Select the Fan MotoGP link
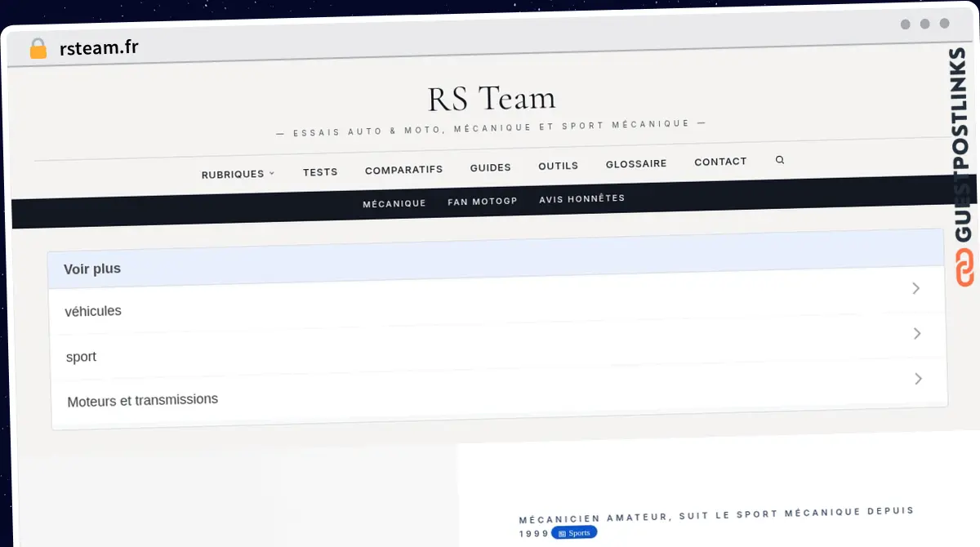 pos(483,201)
